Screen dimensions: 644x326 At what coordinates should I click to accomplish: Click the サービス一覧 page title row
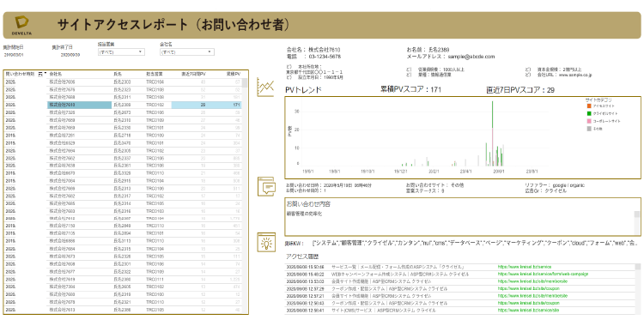[398, 267]
